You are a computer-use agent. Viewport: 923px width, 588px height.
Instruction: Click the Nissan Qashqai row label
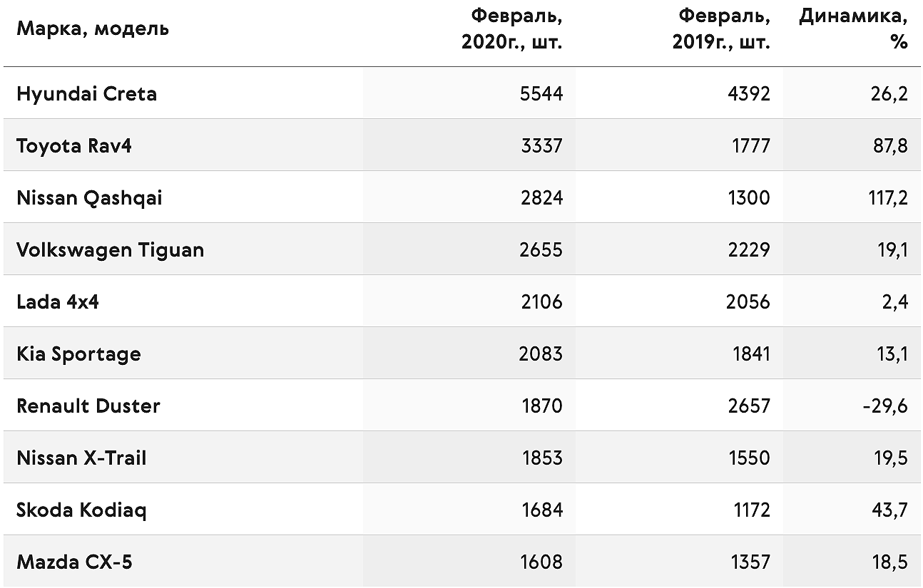89,197
